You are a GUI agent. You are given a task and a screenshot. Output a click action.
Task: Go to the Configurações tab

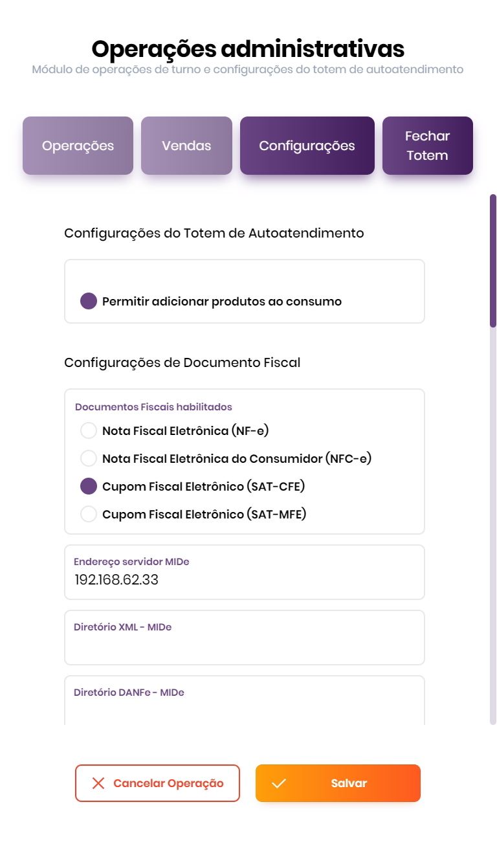[x=307, y=146]
